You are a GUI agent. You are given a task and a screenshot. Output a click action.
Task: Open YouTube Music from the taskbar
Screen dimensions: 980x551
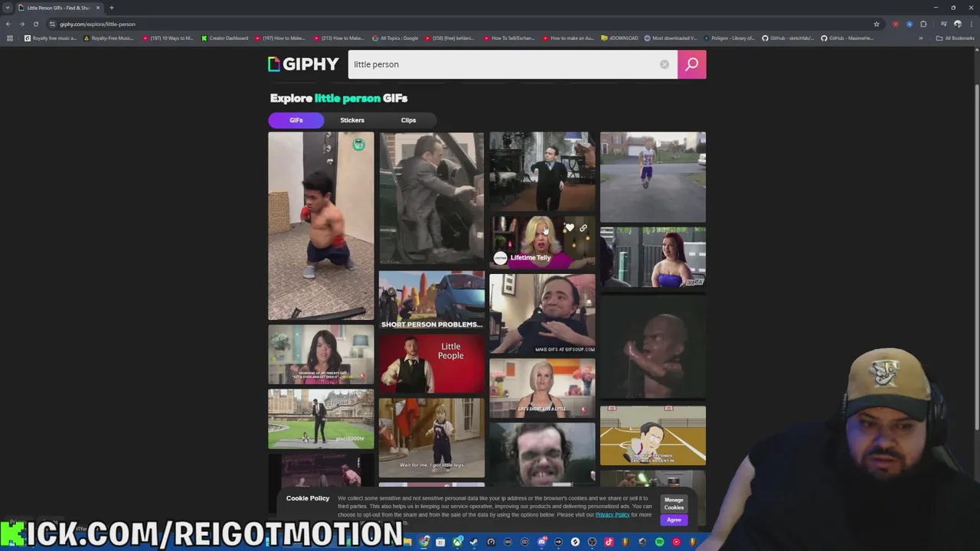click(x=676, y=542)
